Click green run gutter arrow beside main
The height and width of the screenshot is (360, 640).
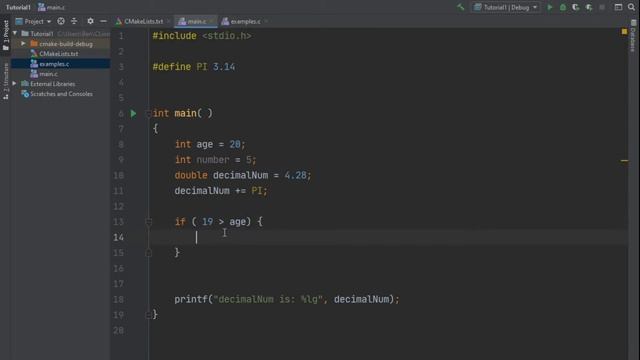click(133, 113)
